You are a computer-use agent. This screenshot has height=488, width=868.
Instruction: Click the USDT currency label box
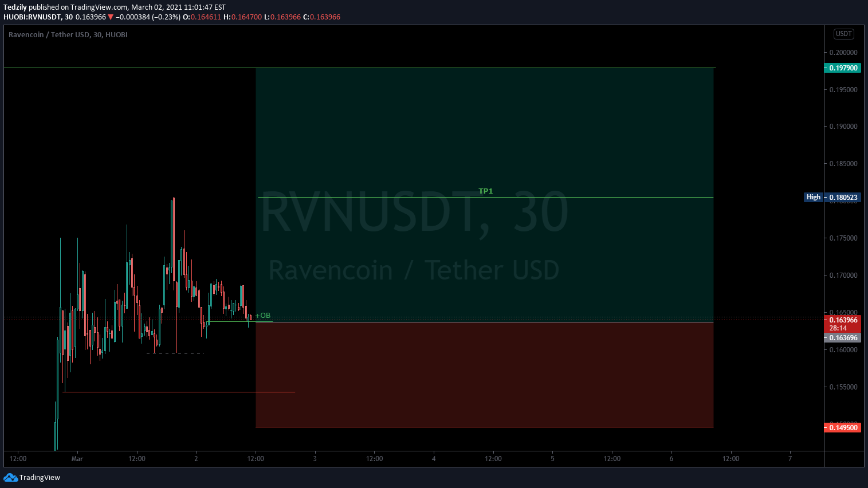coord(843,34)
